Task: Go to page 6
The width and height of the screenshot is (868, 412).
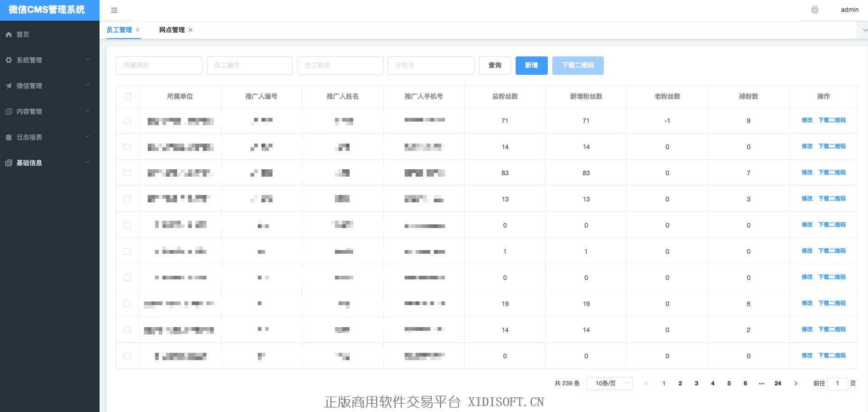Action: tap(746, 384)
